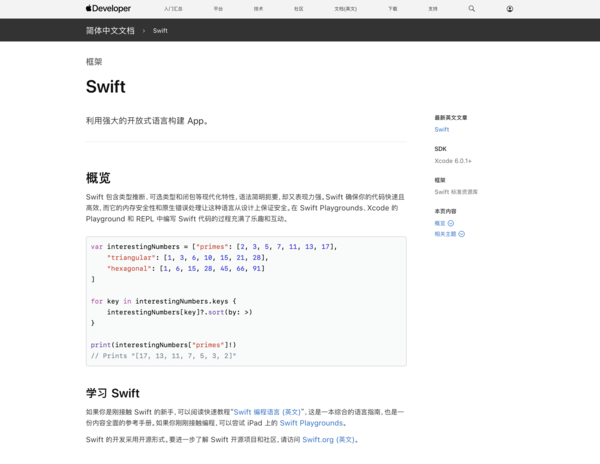Click the "hexagonal" key in the code

click(x=129, y=269)
